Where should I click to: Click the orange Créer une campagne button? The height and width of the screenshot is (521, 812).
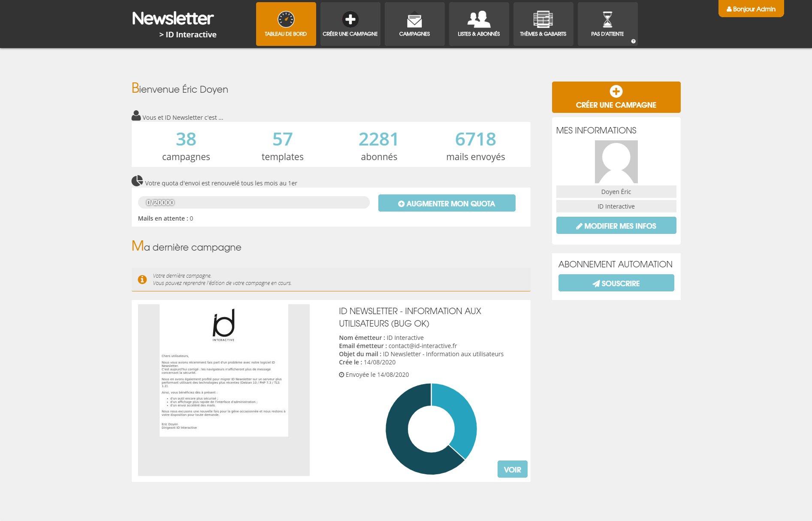pyautogui.click(x=616, y=97)
